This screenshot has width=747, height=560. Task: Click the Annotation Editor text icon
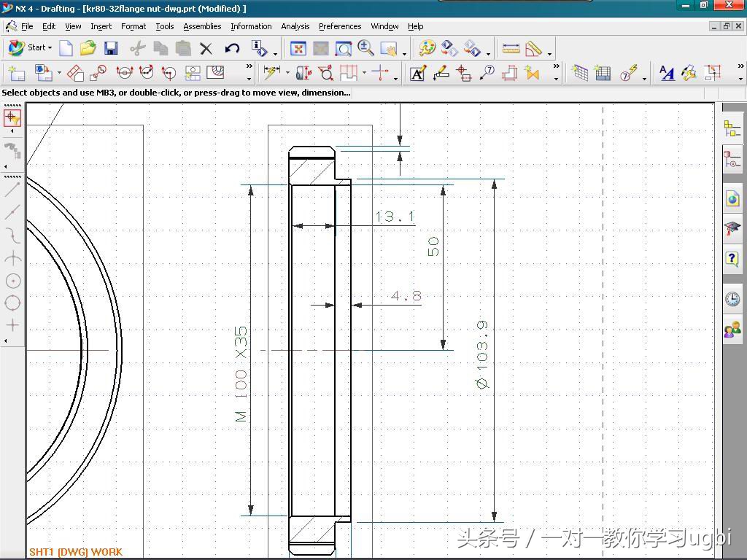point(417,73)
